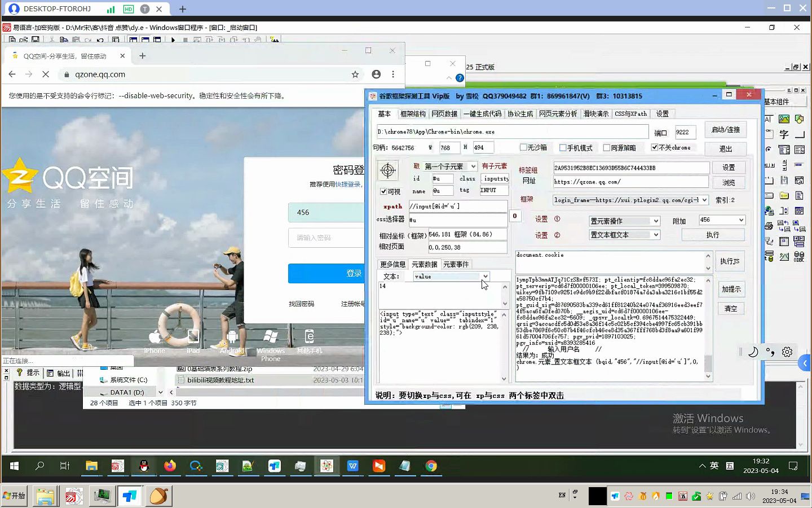Click the blue 登录 button on QQ空间

click(x=327, y=273)
